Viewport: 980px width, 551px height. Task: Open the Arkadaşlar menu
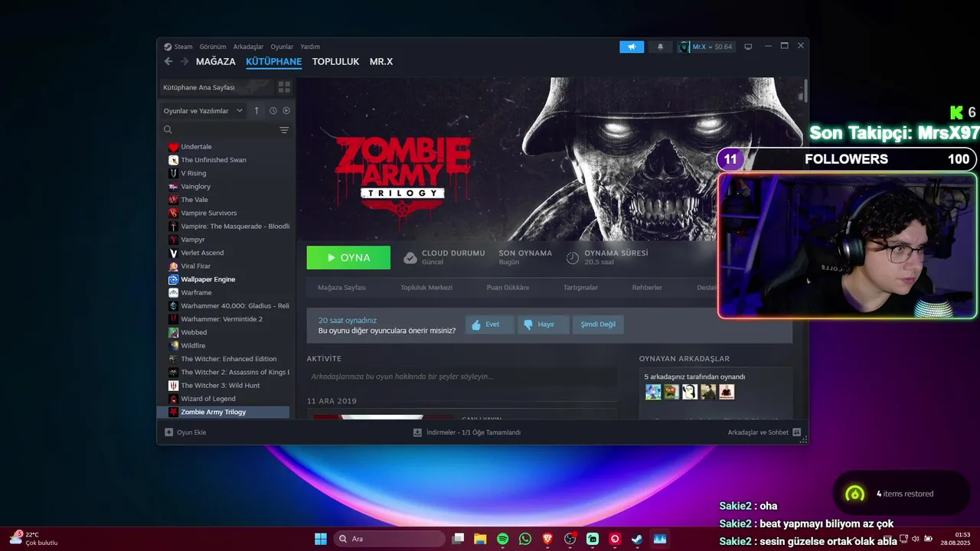[248, 47]
